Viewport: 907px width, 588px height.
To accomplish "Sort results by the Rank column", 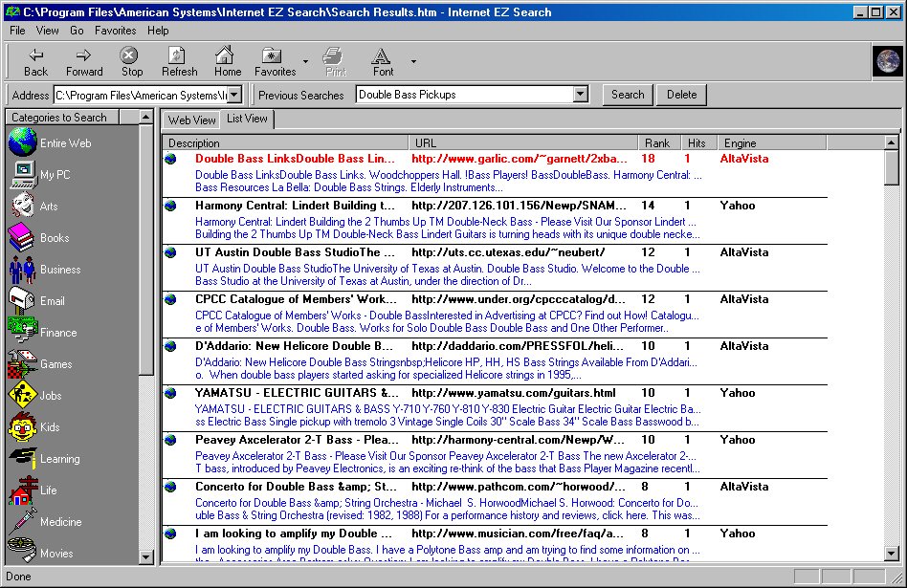I will (657, 142).
